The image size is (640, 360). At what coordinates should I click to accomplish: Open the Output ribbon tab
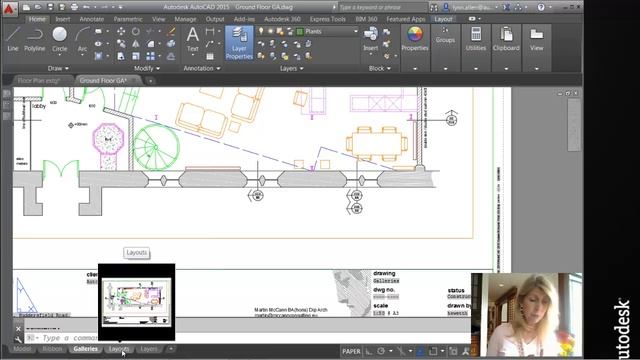click(x=215, y=19)
